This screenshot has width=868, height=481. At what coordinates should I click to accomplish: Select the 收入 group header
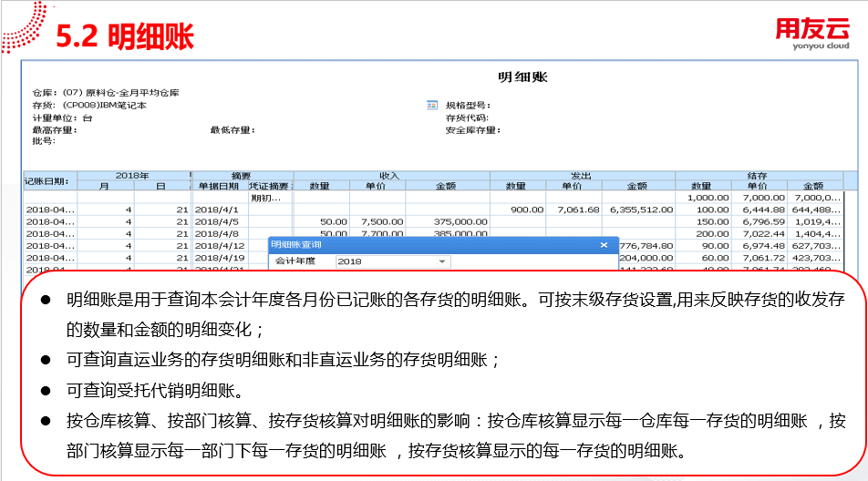[x=391, y=175]
